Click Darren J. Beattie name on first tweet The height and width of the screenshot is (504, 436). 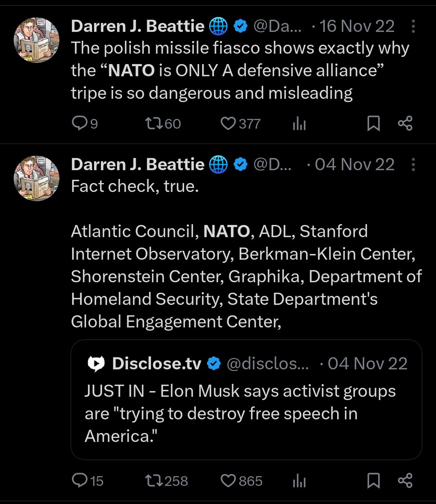(x=138, y=27)
